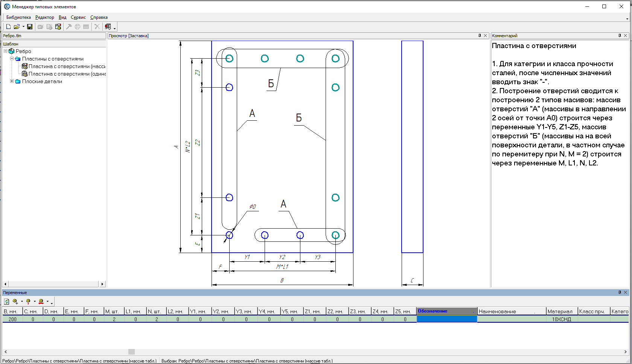
Task: Click the element settings icon with yellow gear
Action: click(58, 27)
